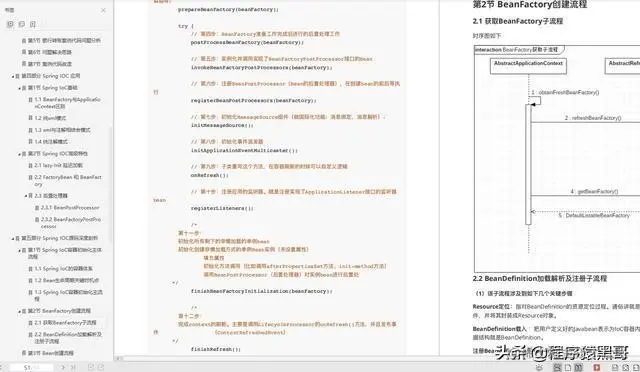Screen dimensions: 640x372
Task: Collapse the 第四部分 Spring IOC 应用 bookmark
Action: click(x=13, y=76)
